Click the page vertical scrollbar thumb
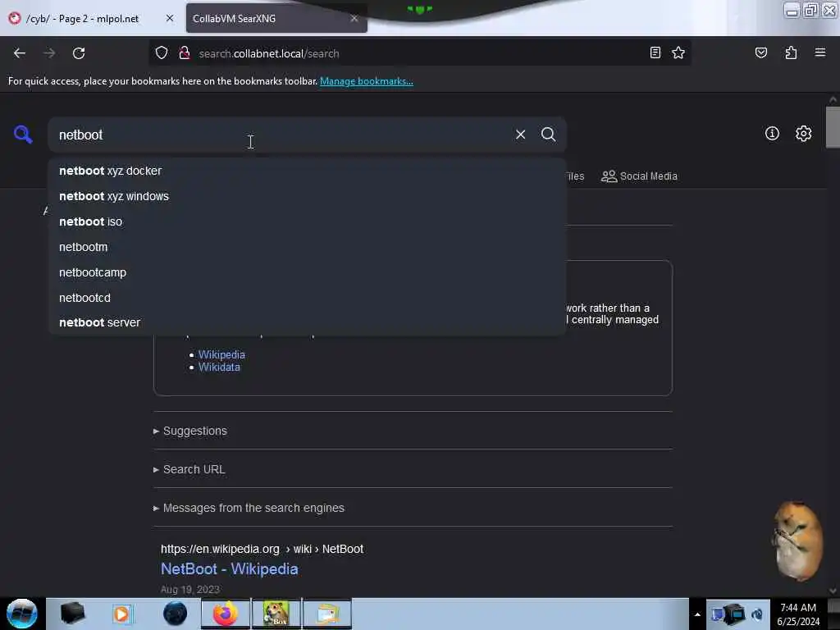The image size is (840, 630). [833, 127]
